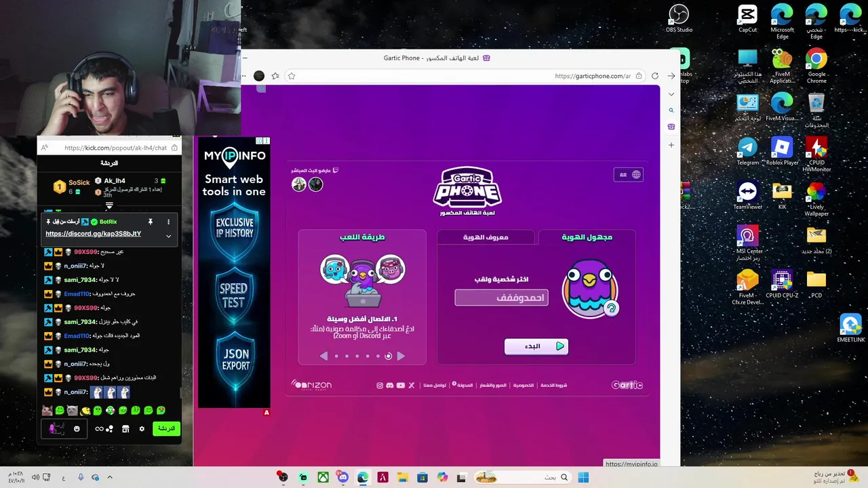The image size is (868, 488).
Task: Open TeamViewer desktop shortcut
Action: point(748,195)
